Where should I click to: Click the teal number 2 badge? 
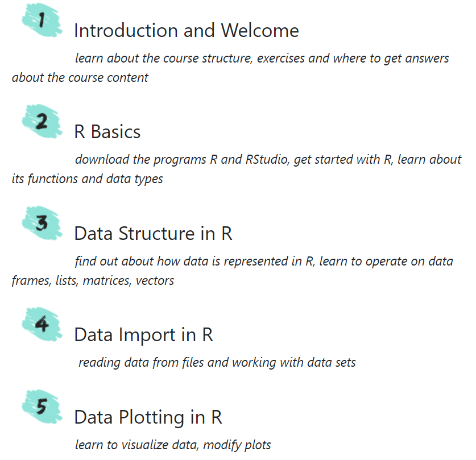pyautogui.click(x=42, y=121)
